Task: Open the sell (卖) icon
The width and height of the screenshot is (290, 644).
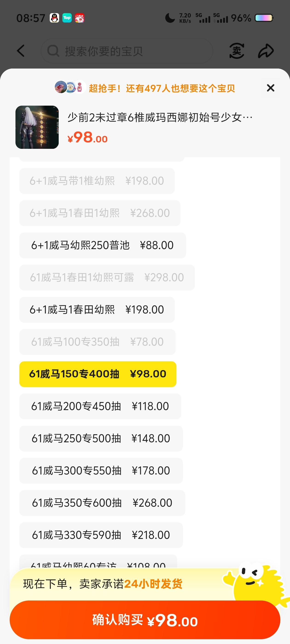Action: pos(237,51)
